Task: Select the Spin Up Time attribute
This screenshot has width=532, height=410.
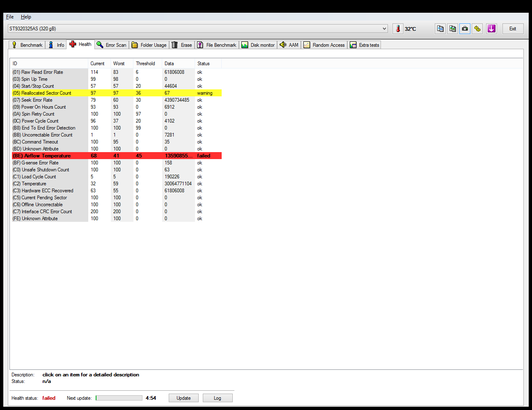Action: [x=116, y=79]
